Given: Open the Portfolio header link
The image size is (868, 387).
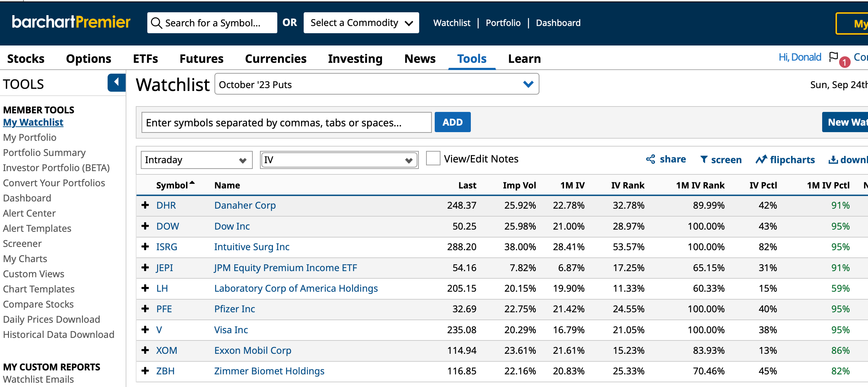Looking at the screenshot, I should click(503, 23).
